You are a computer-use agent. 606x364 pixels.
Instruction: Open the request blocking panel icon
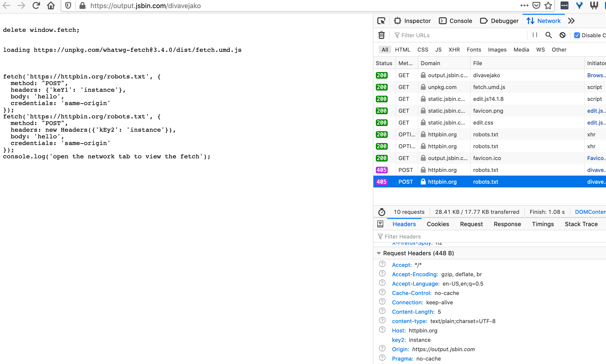coord(562,35)
